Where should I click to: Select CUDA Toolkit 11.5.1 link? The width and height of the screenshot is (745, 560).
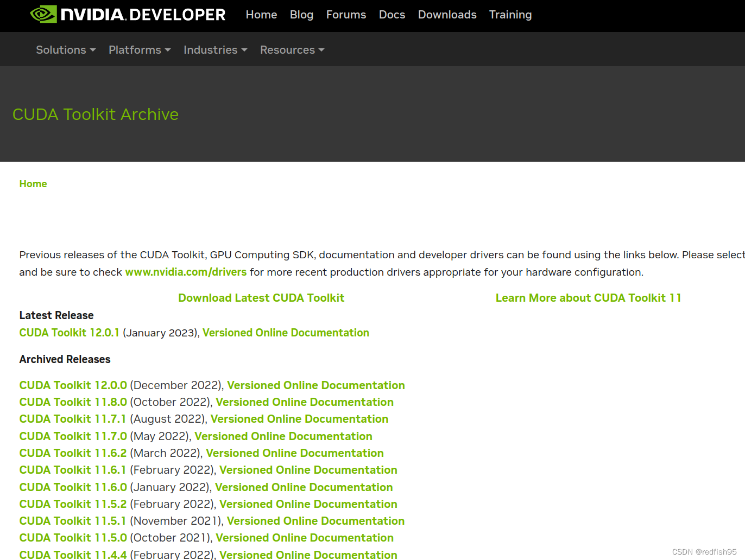click(x=72, y=521)
